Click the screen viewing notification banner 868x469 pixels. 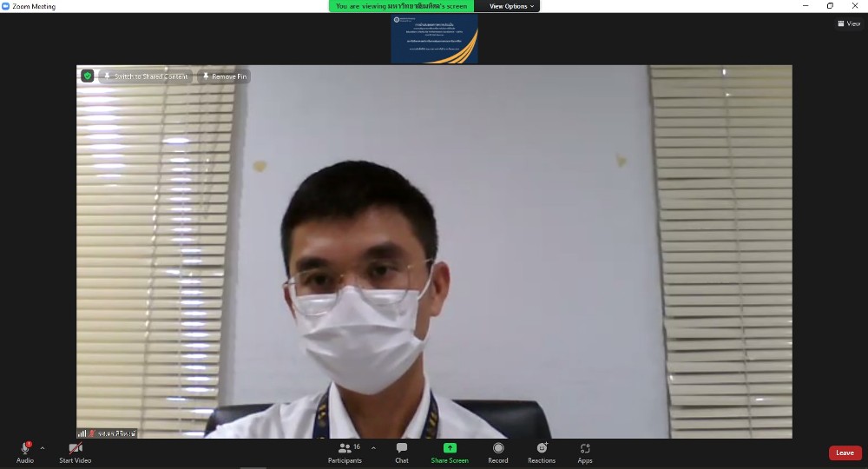[x=401, y=6]
